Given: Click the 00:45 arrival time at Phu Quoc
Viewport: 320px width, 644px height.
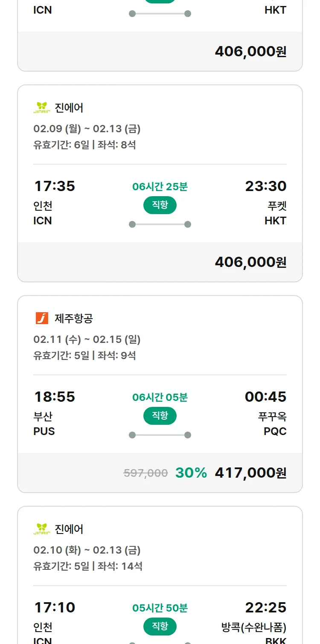Looking at the screenshot, I should 265,397.
